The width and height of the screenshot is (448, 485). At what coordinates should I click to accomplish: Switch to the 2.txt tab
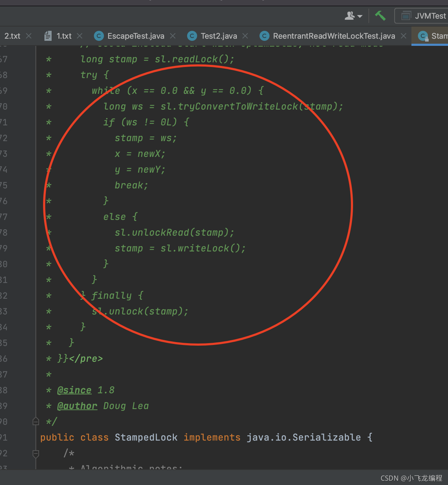12,36
